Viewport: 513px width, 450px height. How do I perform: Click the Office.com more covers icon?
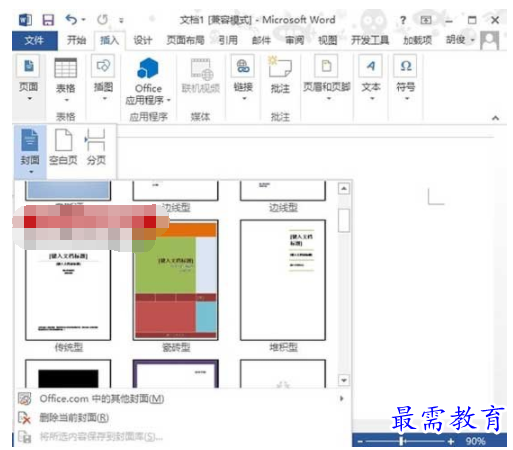(24, 399)
